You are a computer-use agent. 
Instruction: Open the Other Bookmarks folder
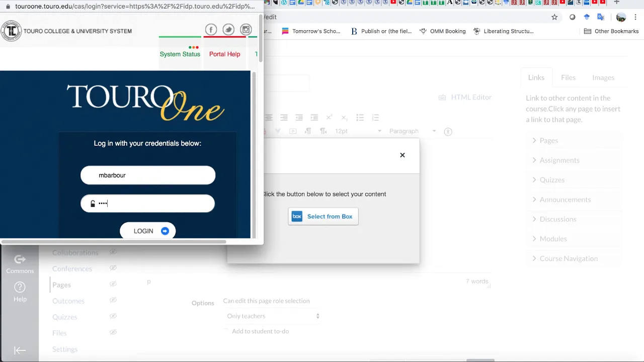[x=611, y=31]
